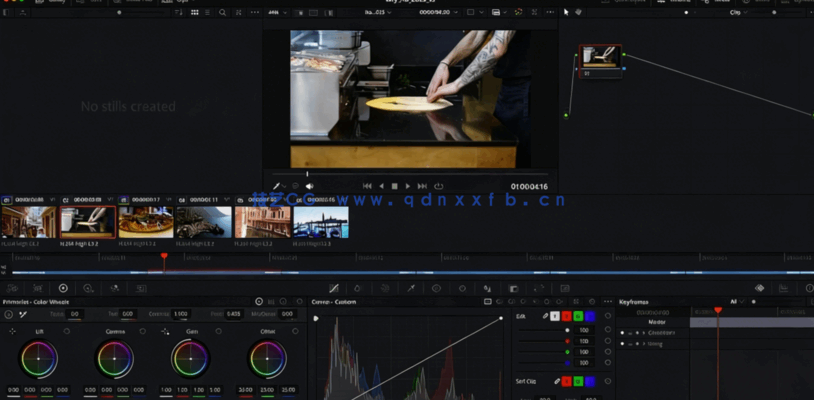This screenshot has height=400, width=814.
Task: Select the arrow pointer tool in node editor
Action: pyautogui.click(x=566, y=12)
